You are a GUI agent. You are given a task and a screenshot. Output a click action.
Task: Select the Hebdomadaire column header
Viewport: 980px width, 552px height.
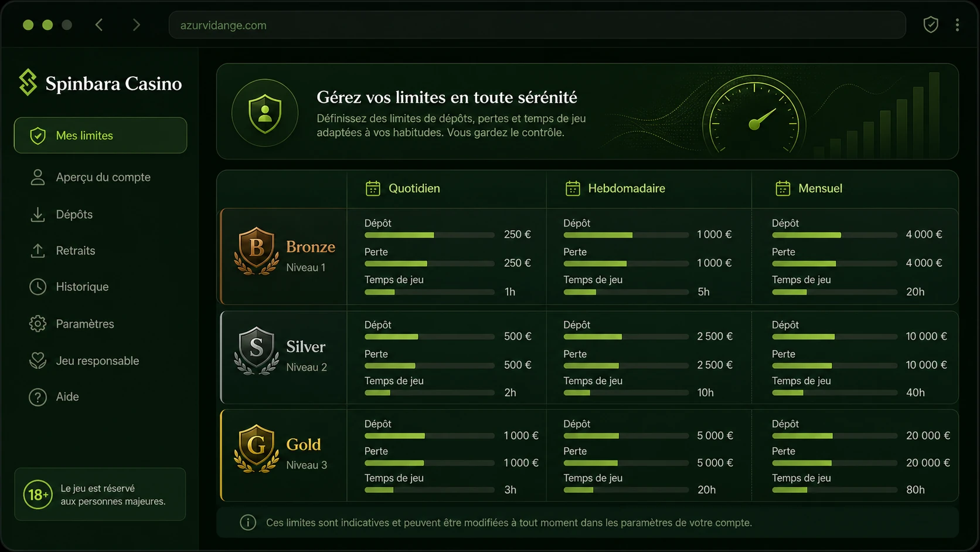[615, 188]
